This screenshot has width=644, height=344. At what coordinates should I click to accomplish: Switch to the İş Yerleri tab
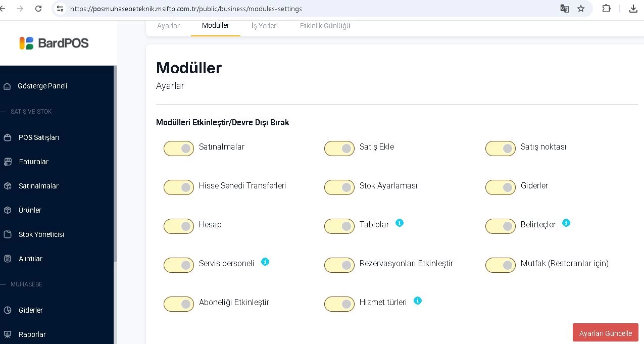[x=265, y=26]
